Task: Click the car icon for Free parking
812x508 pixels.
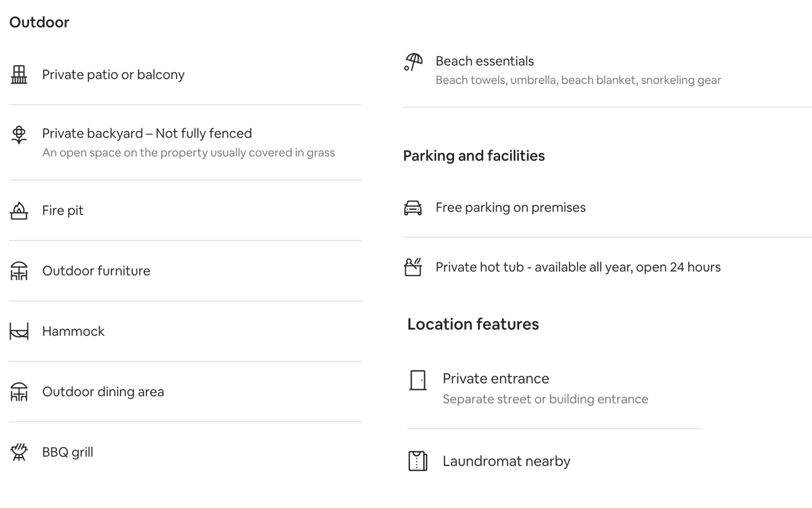Action: click(413, 208)
